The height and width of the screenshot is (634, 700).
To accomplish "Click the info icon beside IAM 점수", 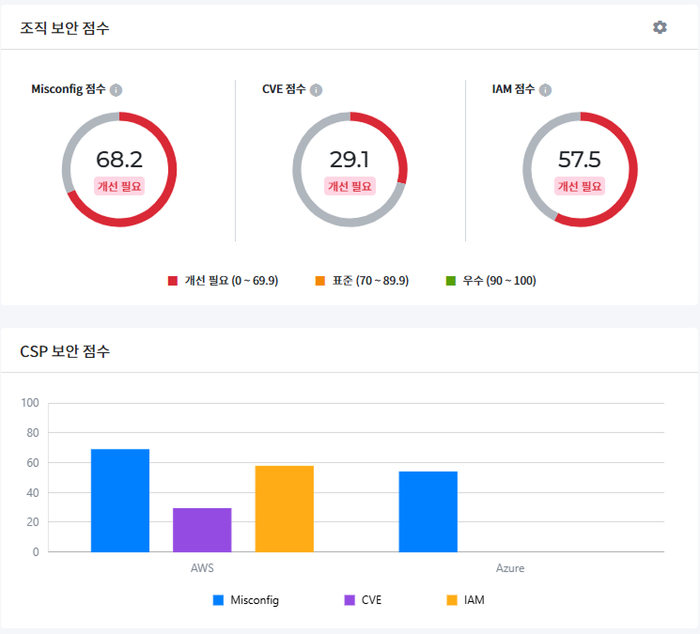I will [x=545, y=90].
